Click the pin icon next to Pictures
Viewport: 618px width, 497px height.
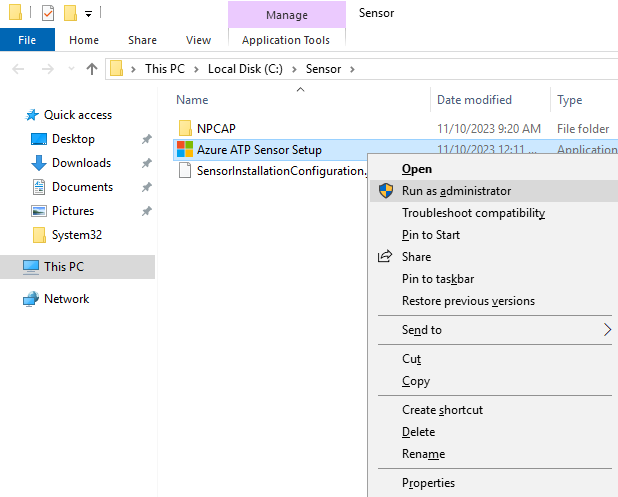coord(147,211)
